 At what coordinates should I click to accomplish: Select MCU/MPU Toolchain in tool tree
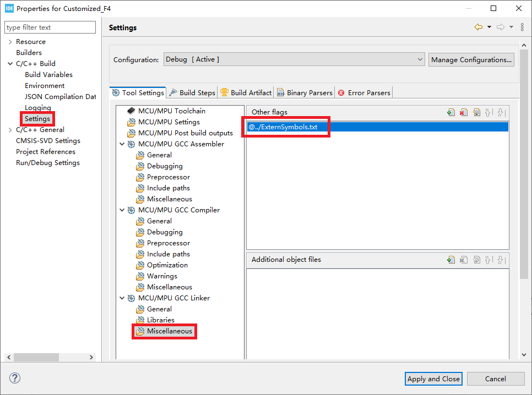pos(171,111)
